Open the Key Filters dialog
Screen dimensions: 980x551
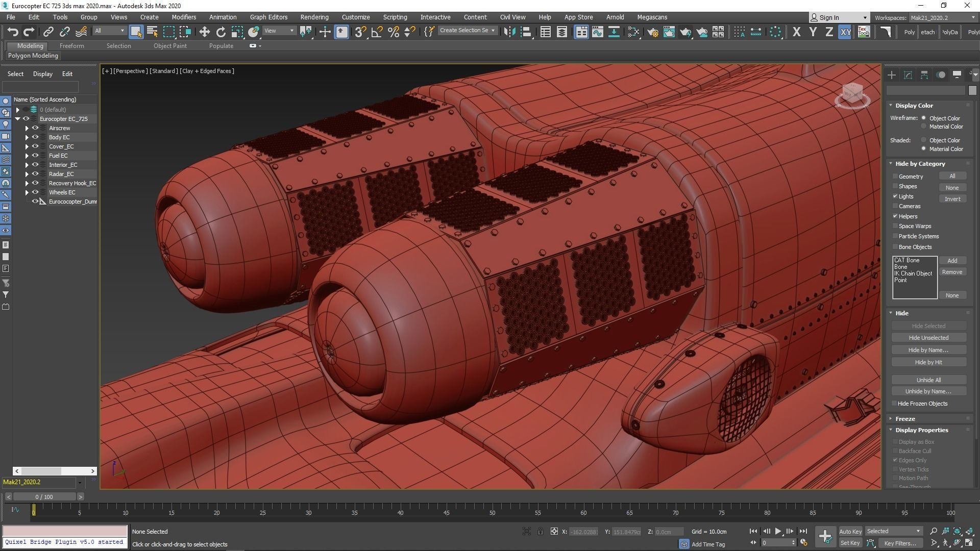[x=900, y=543]
